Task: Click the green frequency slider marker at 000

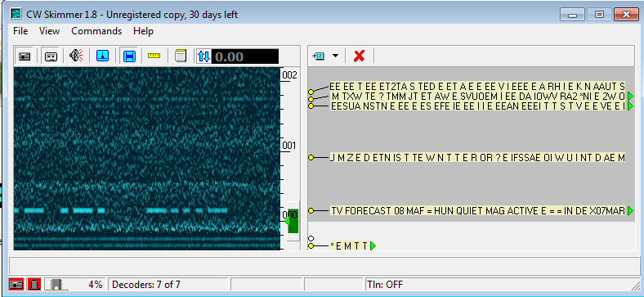Action: (x=292, y=221)
